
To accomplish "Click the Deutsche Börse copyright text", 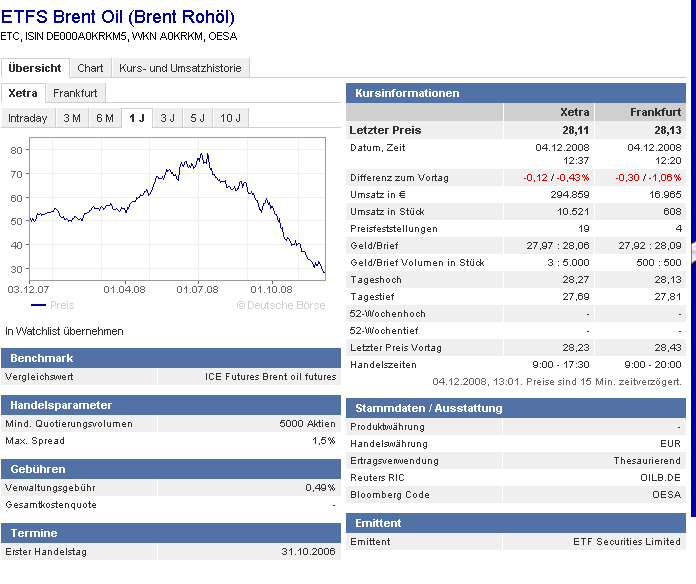I will click(281, 305).
